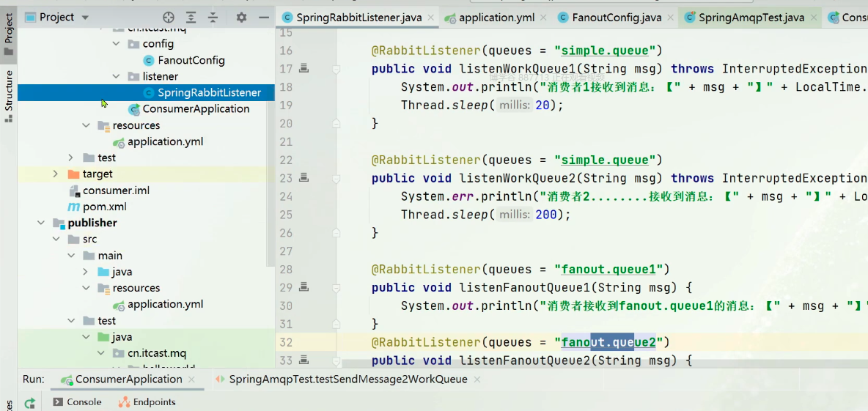Select publisher resources application.yml
The image size is (868, 411).
coord(165,304)
